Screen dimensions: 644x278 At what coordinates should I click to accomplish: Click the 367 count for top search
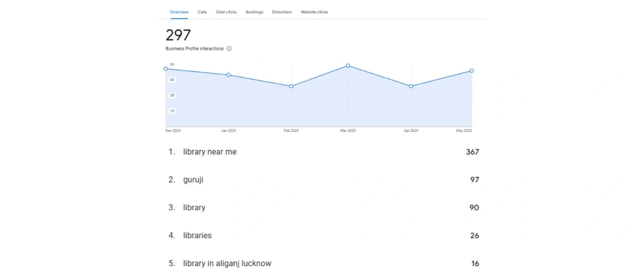tap(472, 152)
